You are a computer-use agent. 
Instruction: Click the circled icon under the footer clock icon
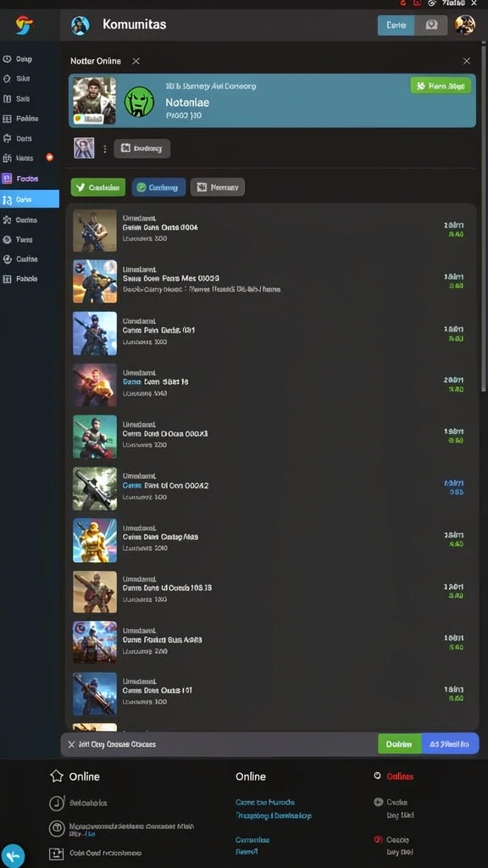click(57, 829)
